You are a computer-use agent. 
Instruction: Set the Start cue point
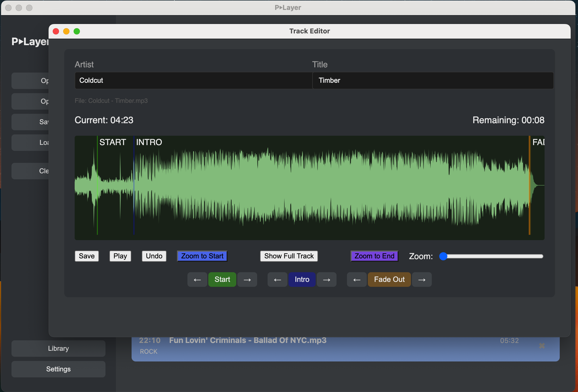coord(222,279)
